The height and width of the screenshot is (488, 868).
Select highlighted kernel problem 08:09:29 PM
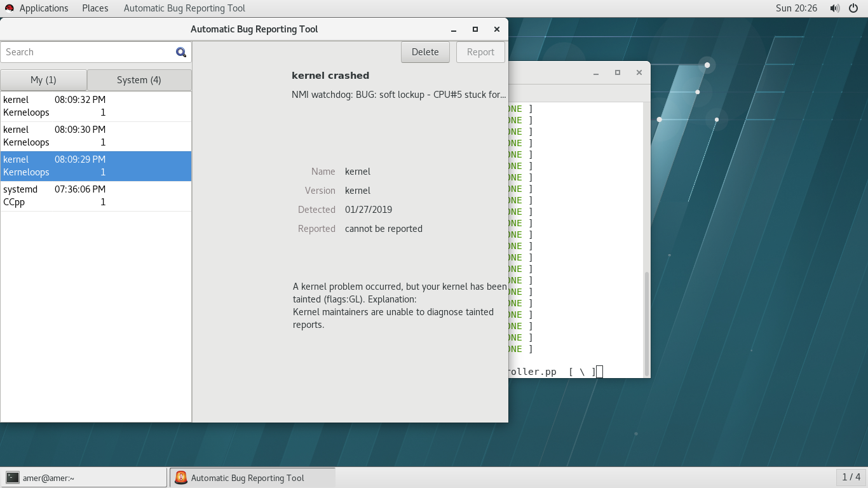[x=96, y=166]
